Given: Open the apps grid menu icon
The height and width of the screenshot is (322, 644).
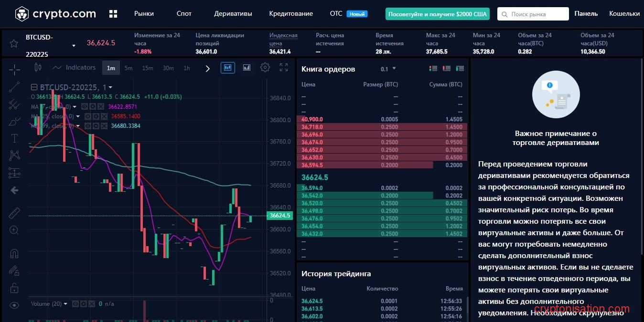Looking at the screenshot, I should point(113,14).
